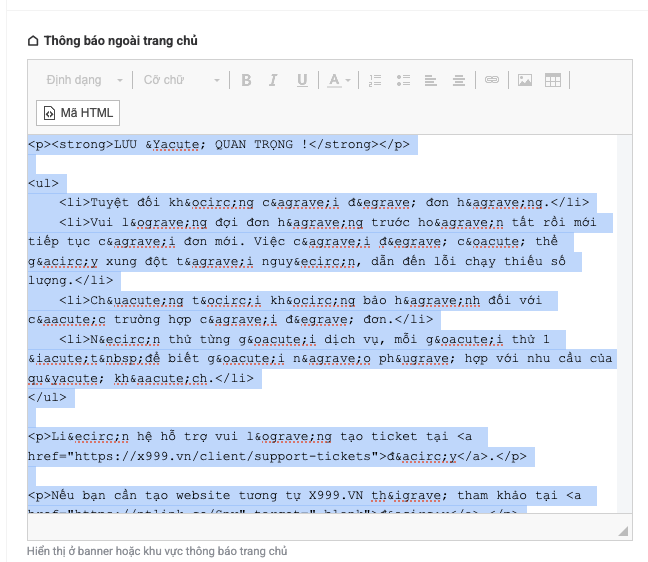Insert an ordered numbered list
This screenshot has height=562, width=648.
(376, 80)
